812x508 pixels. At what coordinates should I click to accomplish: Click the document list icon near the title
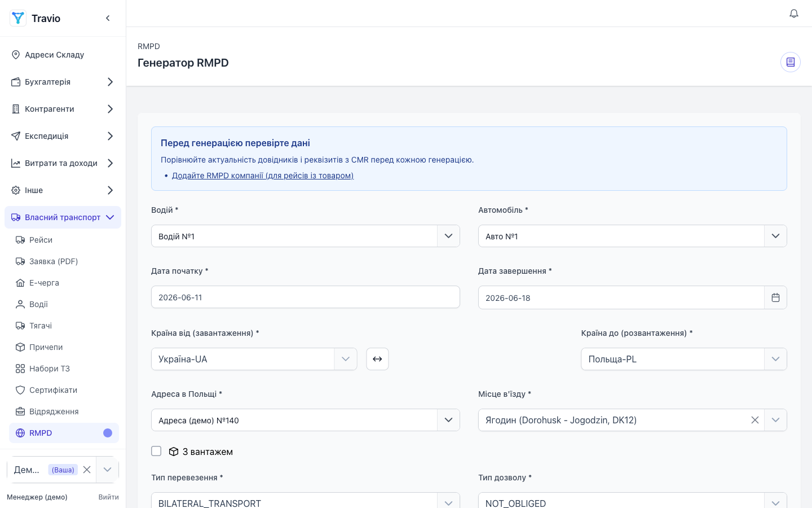coord(791,62)
